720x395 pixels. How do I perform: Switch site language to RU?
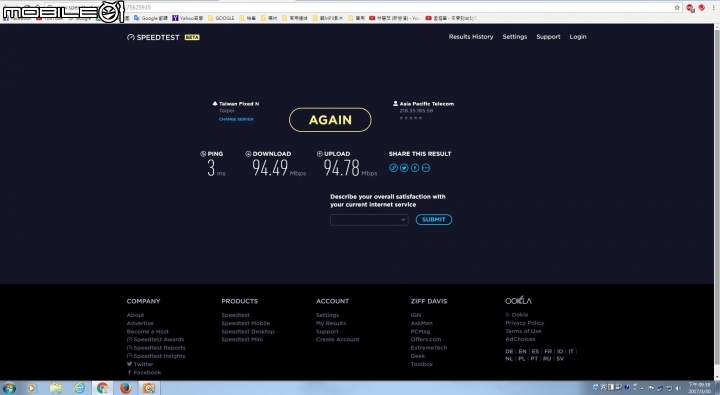547,359
